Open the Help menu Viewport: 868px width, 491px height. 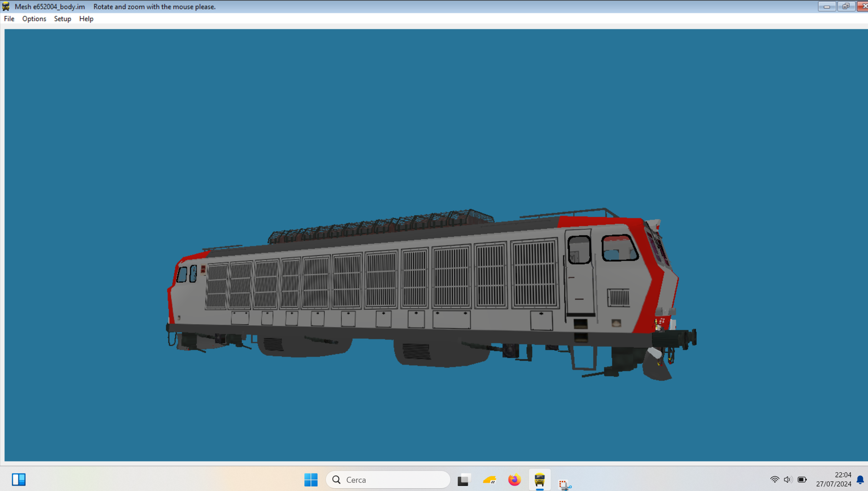click(x=86, y=19)
